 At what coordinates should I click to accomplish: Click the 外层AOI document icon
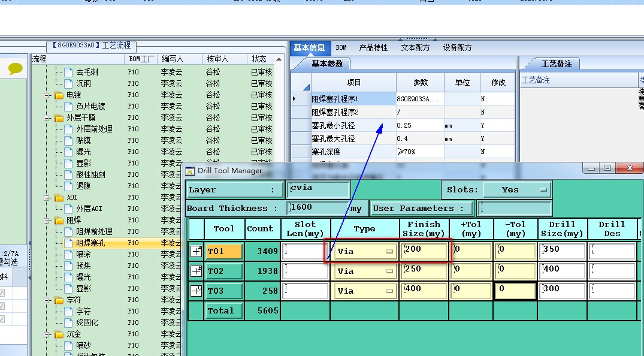pos(68,209)
